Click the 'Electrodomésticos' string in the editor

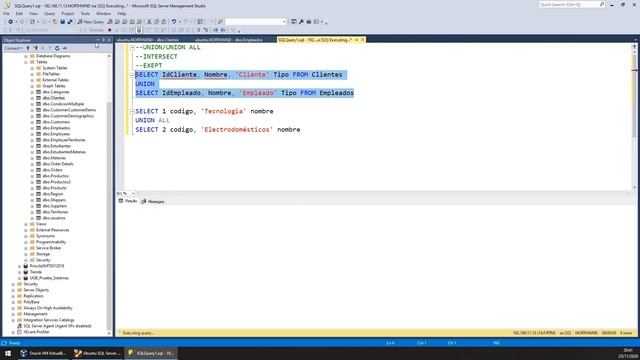237,130
